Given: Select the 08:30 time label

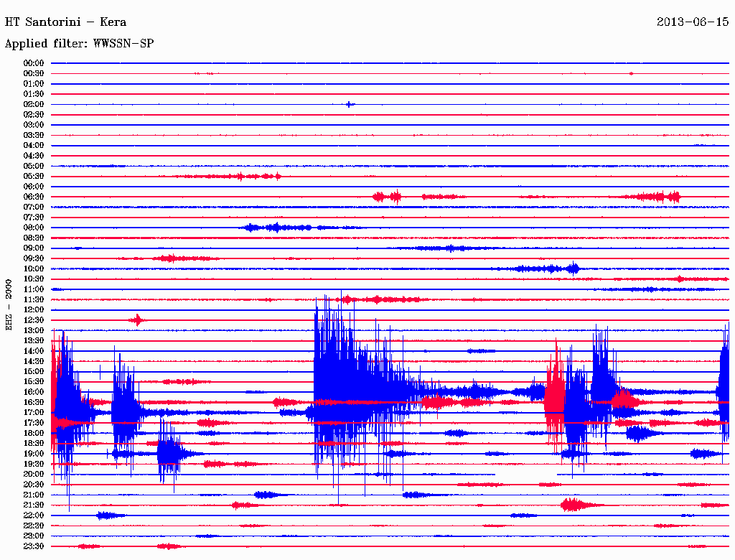Looking at the screenshot, I should (x=34, y=238).
